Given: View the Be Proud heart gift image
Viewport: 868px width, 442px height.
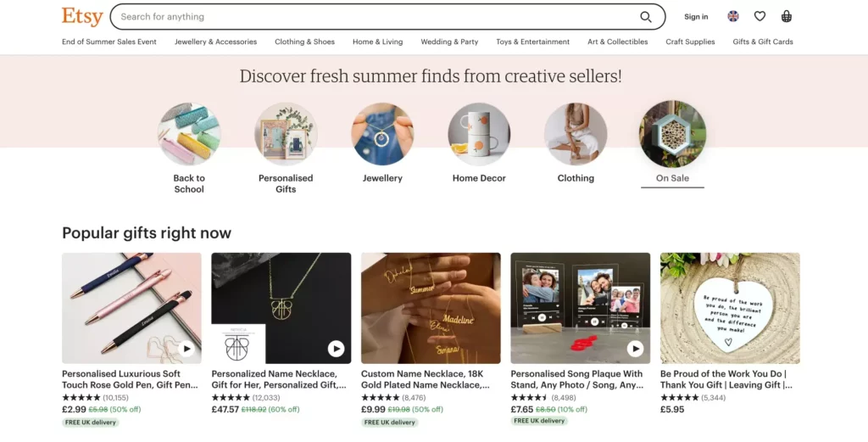Looking at the screenshot, I should 730,308.
